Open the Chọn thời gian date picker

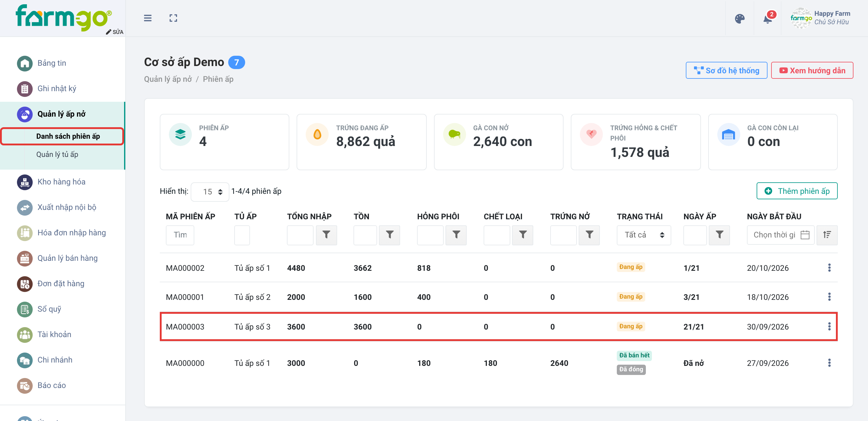(x=781, y=235)
